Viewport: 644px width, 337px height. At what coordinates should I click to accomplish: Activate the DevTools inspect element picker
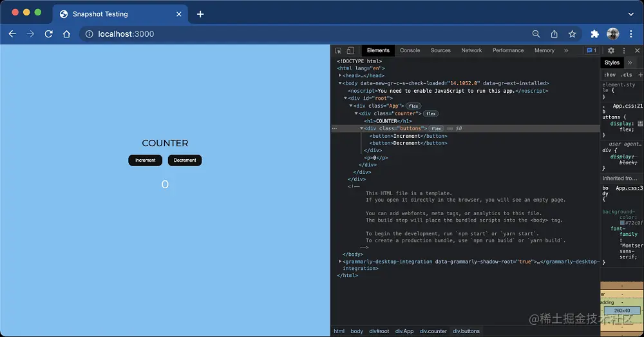[338, 50]
